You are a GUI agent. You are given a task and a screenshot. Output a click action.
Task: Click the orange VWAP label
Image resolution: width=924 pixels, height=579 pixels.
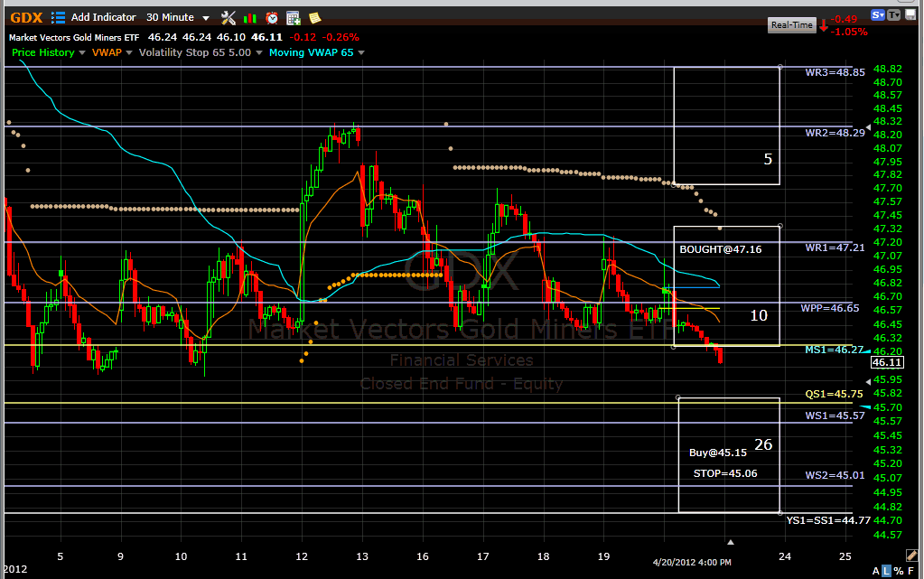click(107, 52)
